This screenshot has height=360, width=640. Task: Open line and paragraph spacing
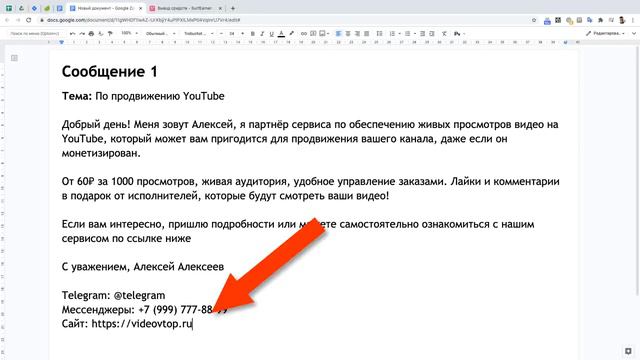(379, 33)
